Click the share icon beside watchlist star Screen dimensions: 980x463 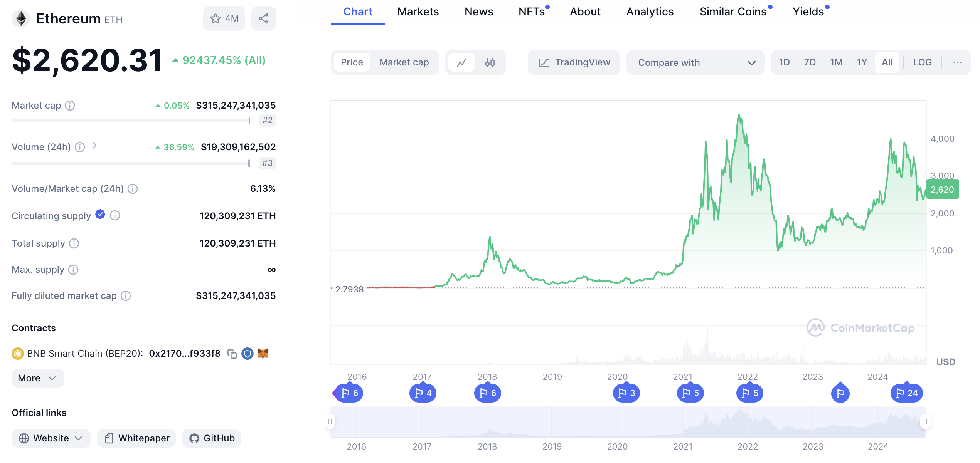(x=264, y=18)
